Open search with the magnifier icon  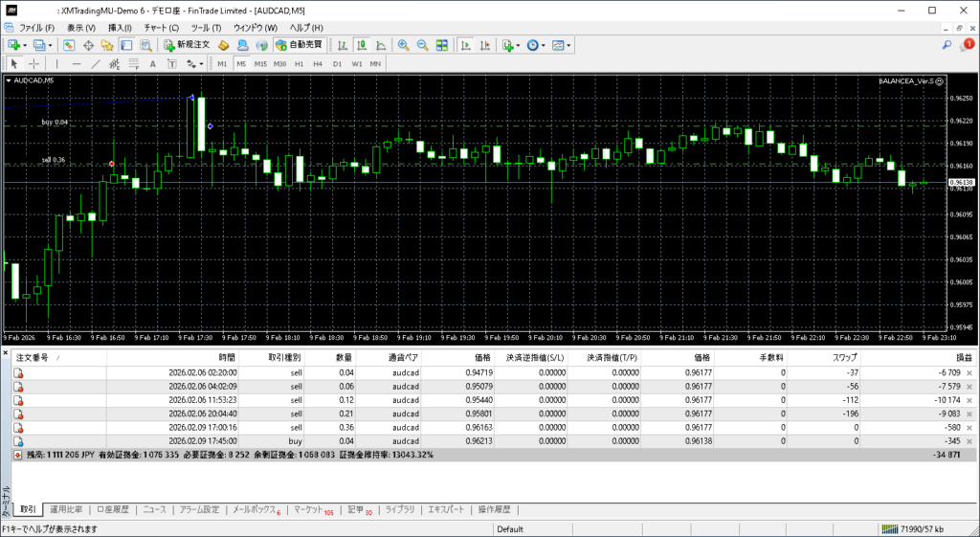pos(947,45)
